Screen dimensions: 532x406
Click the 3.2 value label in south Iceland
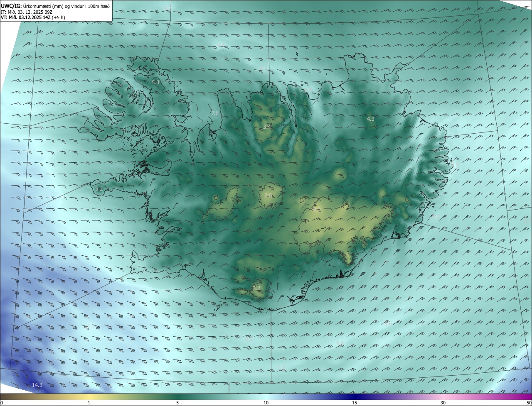(x=256, y=288)
